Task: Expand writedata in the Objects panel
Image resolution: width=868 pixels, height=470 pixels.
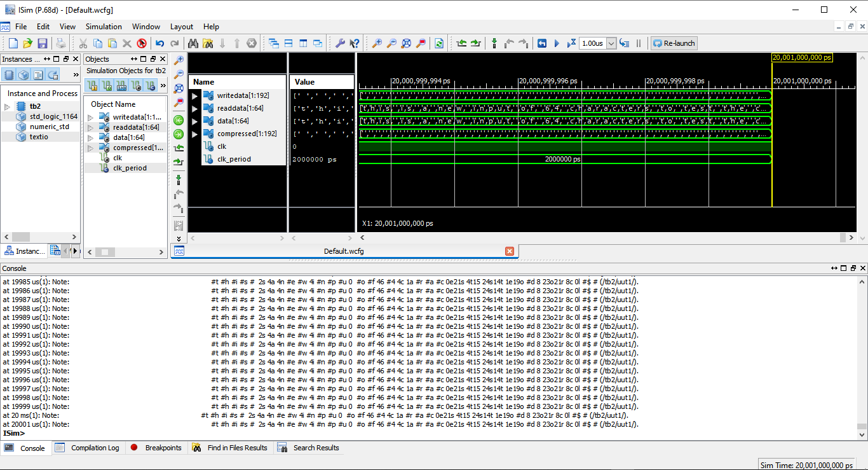Action: [x=90, y=117]
